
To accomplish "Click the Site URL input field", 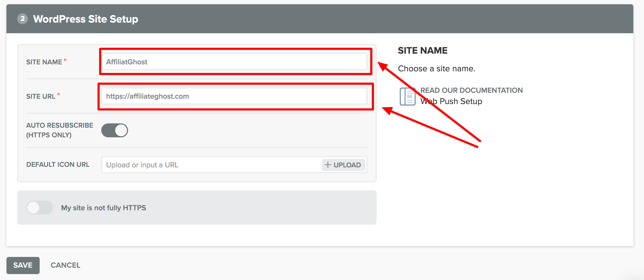I will pyautogui.click(x=234, y=96).
